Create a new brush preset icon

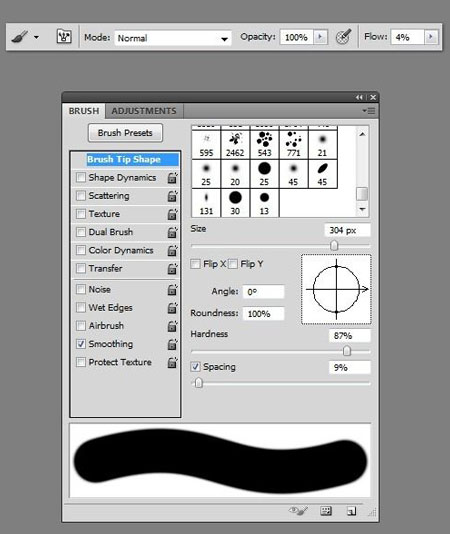351,511
